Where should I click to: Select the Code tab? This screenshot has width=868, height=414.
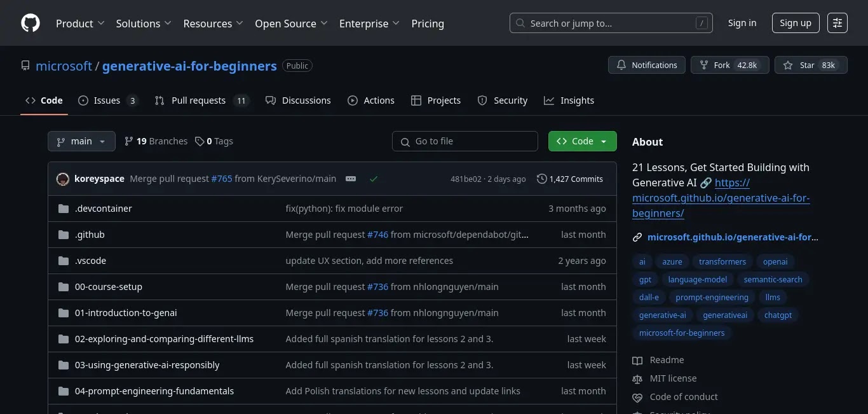(x=44, y=100)
